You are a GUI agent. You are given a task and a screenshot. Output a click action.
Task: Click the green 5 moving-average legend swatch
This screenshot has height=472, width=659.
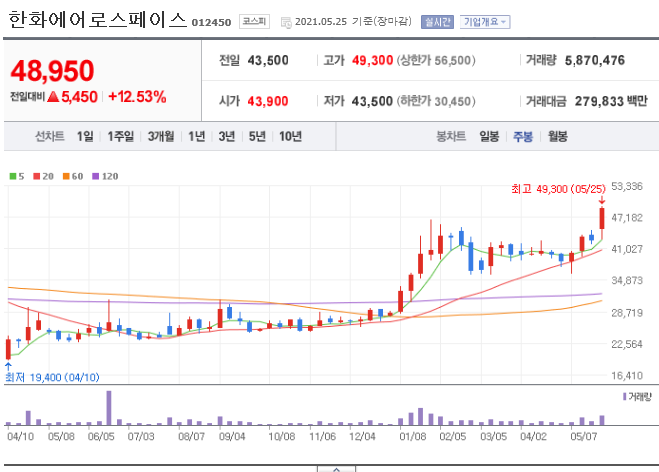coord(13,176)
